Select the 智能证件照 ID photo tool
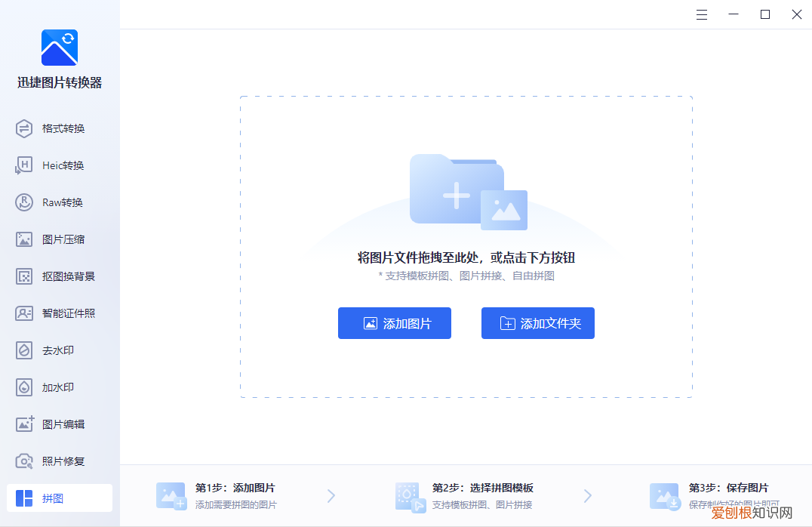 [60, 313]
